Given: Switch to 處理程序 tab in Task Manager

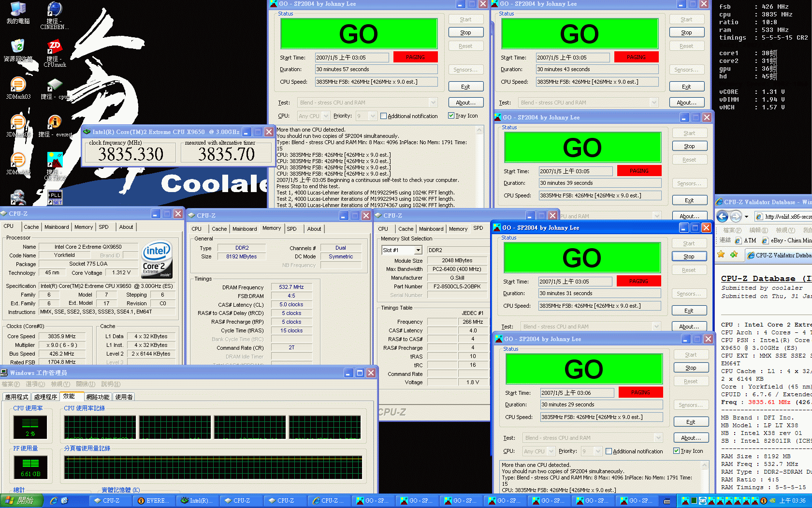Looking at the screenshot, I should point(46,397).
